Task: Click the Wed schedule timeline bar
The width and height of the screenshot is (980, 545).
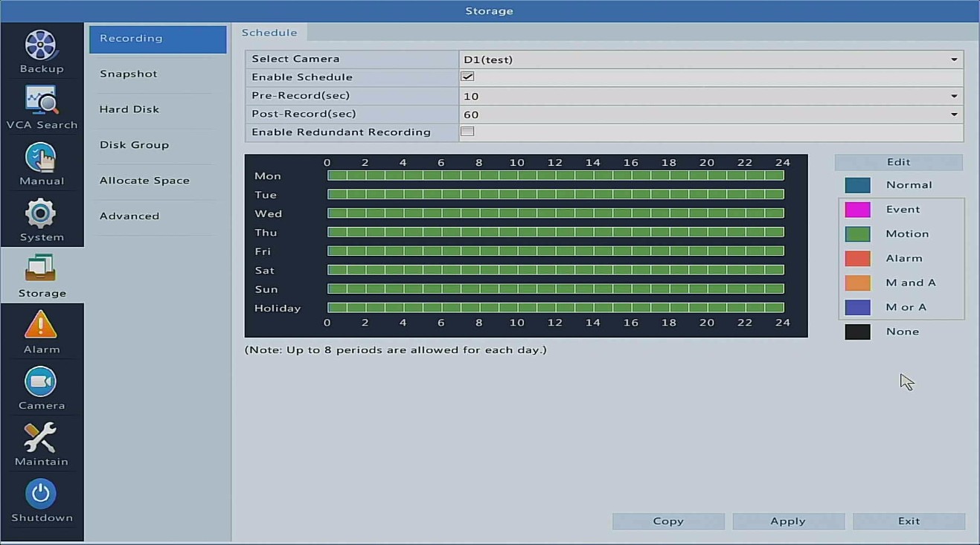Action: pos(555,213)
